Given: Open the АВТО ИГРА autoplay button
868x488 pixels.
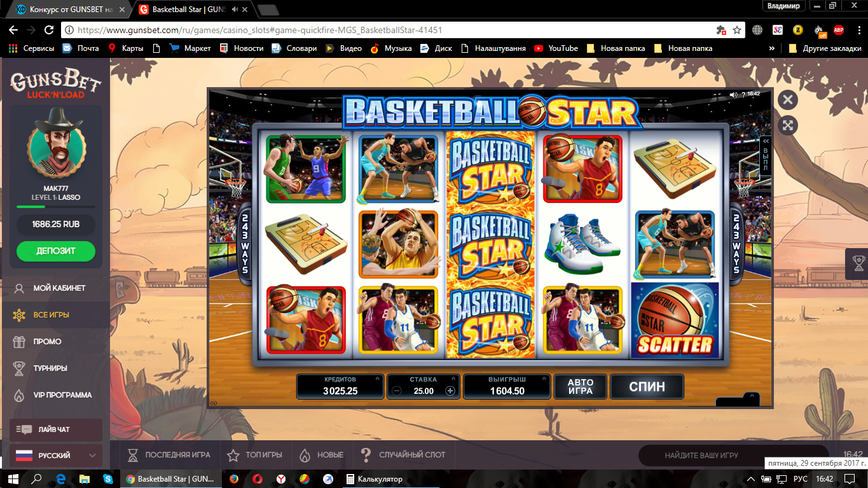Looking at the screenshot, I should click(580, 386).
